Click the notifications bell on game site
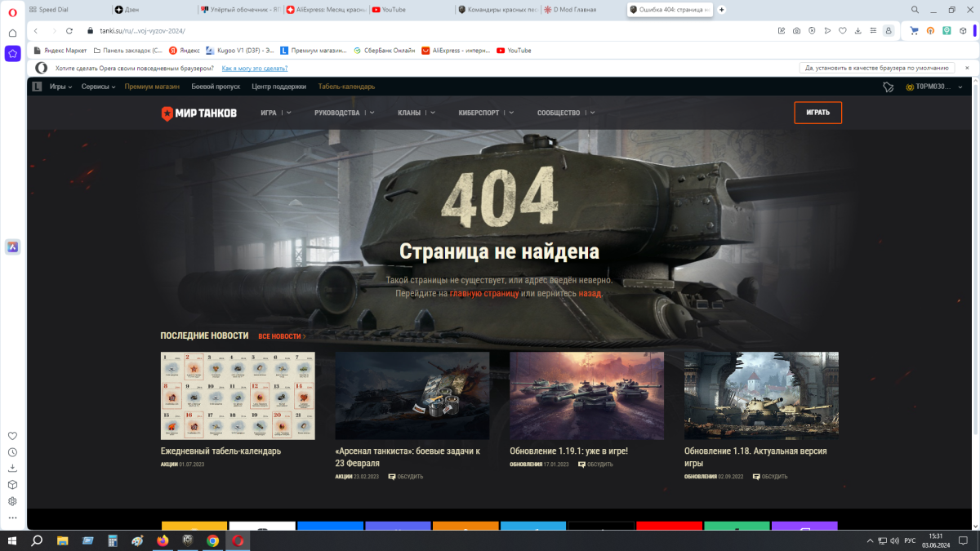Image resolution: width=980 pixels, height=551 pixels. [x=889, y=87]
